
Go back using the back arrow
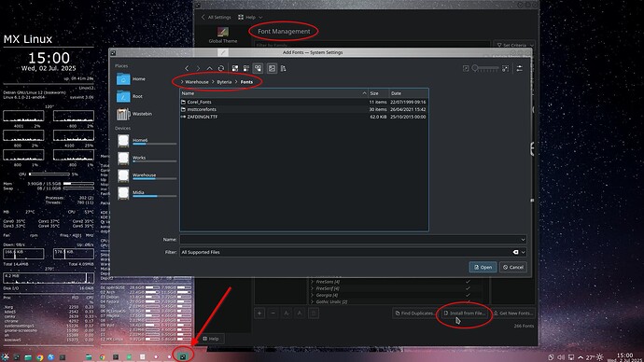[187, 68]
